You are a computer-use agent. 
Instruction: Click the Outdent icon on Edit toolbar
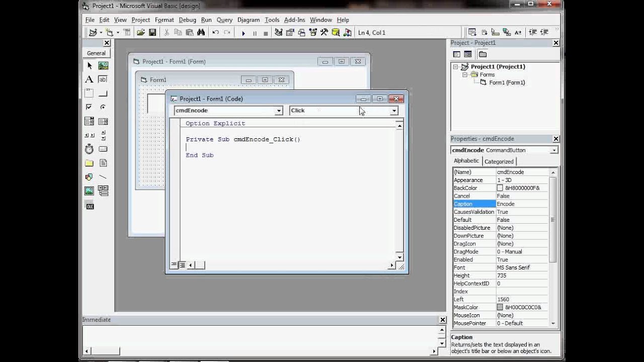544,33
